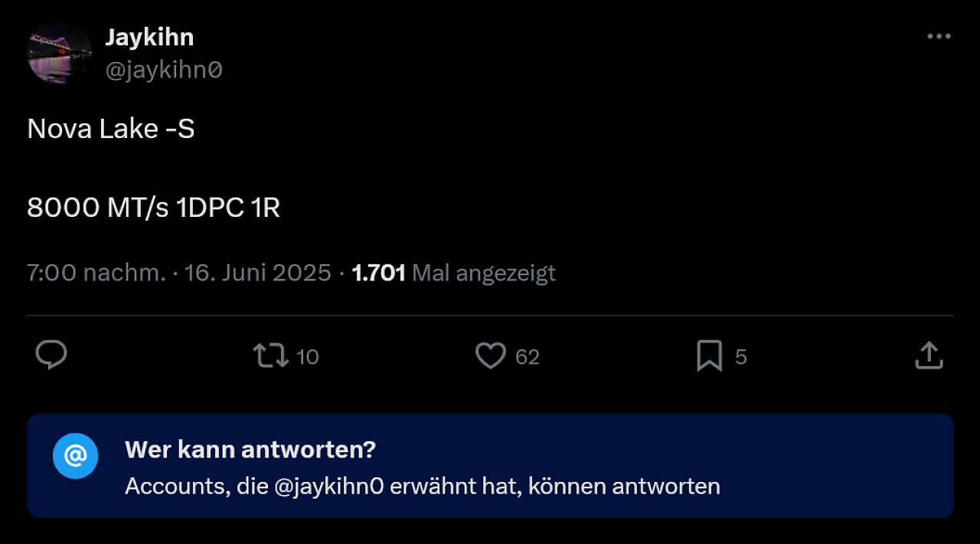Click the 1.701 Mal angezeigt view count
Screen dimensions: 980x544
[x=453, y=273]
